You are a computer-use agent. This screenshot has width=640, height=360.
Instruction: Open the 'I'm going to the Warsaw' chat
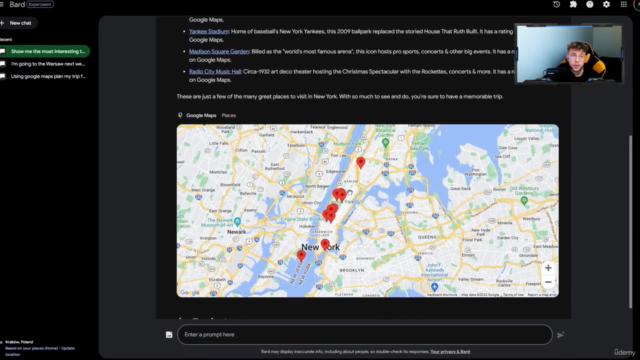click(x=44, y=64)
